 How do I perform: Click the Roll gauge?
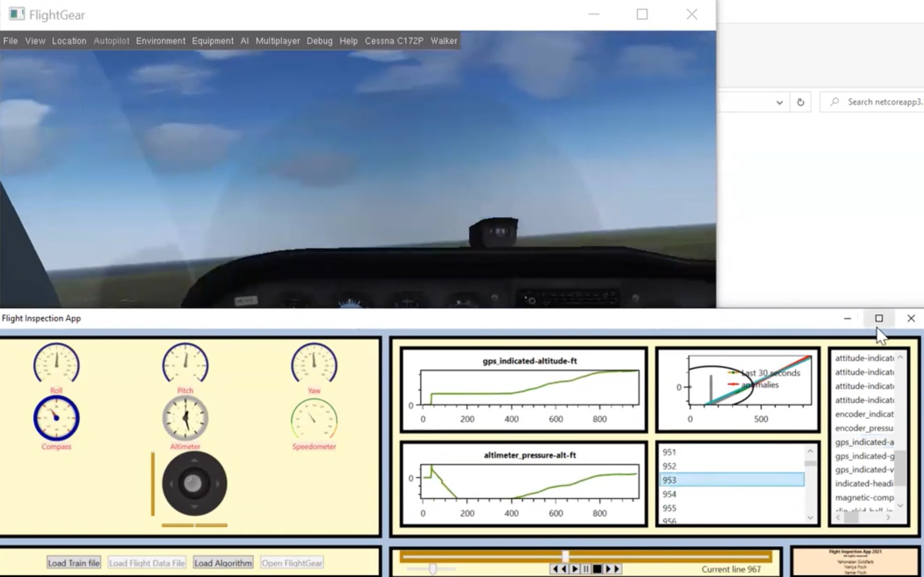coord(56,363)
